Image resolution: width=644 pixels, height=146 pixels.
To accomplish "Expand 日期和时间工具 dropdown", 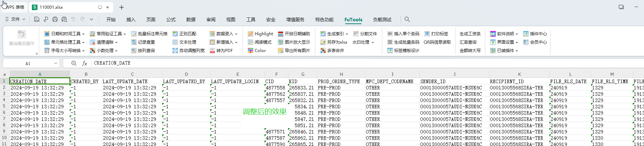I will 83,34.
